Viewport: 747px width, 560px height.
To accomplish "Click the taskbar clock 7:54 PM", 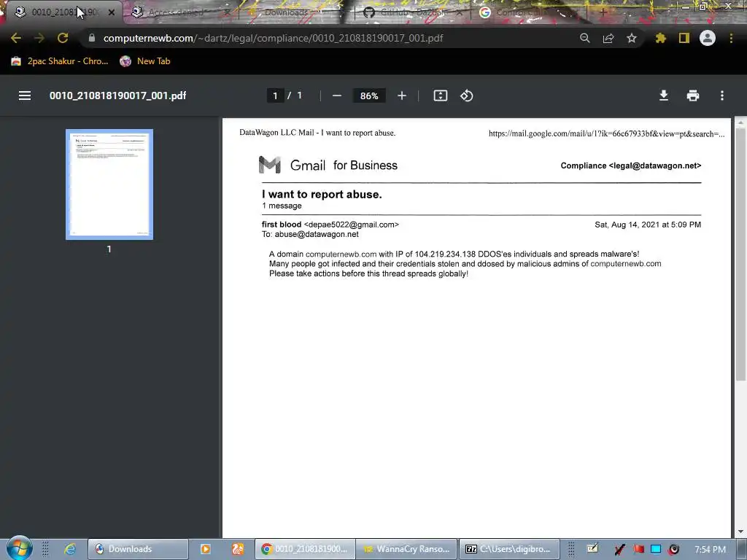I will (710, 550).
